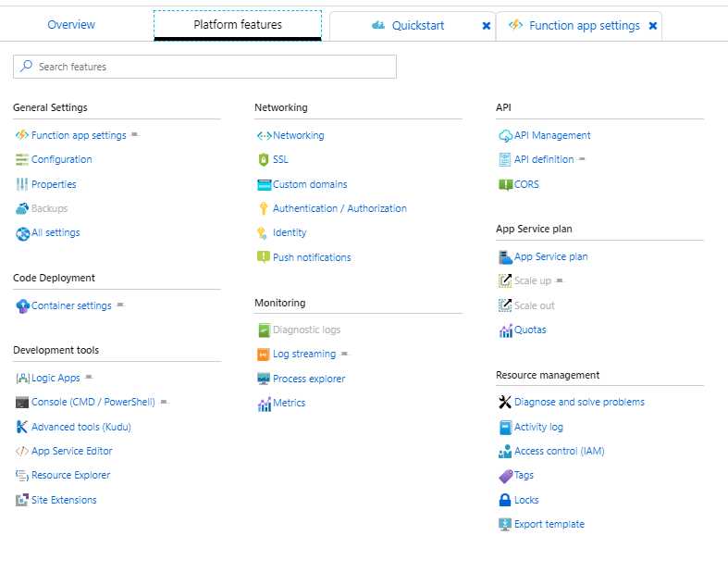728x585 pixels.
Task: Click the Configuration sliders icon
Action: point(22,159)
